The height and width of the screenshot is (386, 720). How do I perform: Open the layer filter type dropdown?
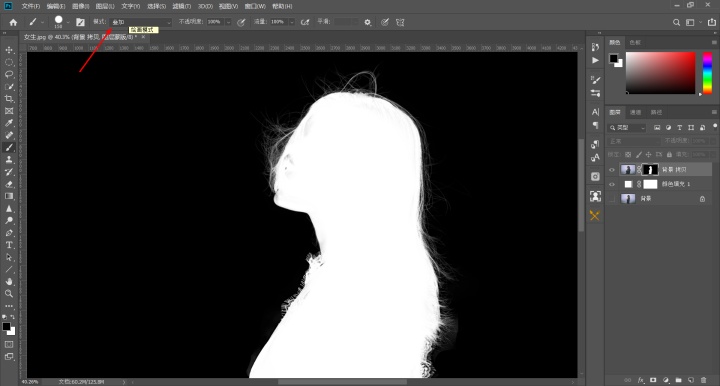[627, 128]
